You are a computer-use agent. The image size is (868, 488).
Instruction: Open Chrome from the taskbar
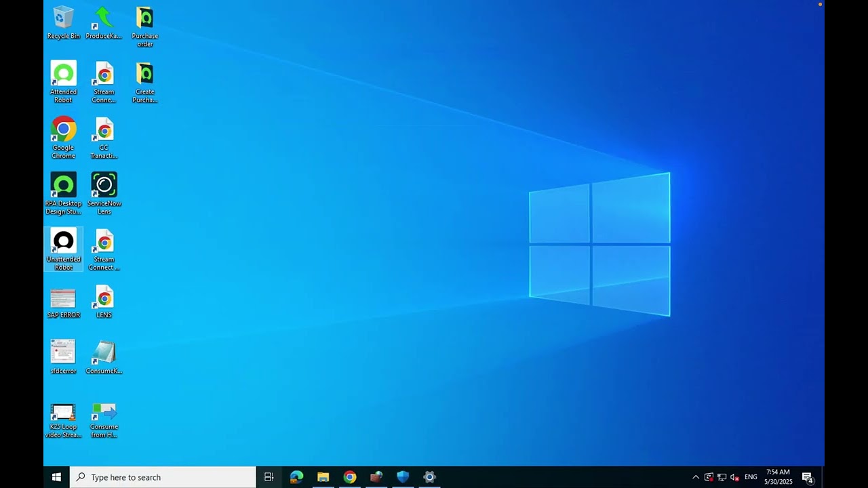(349, 477)
